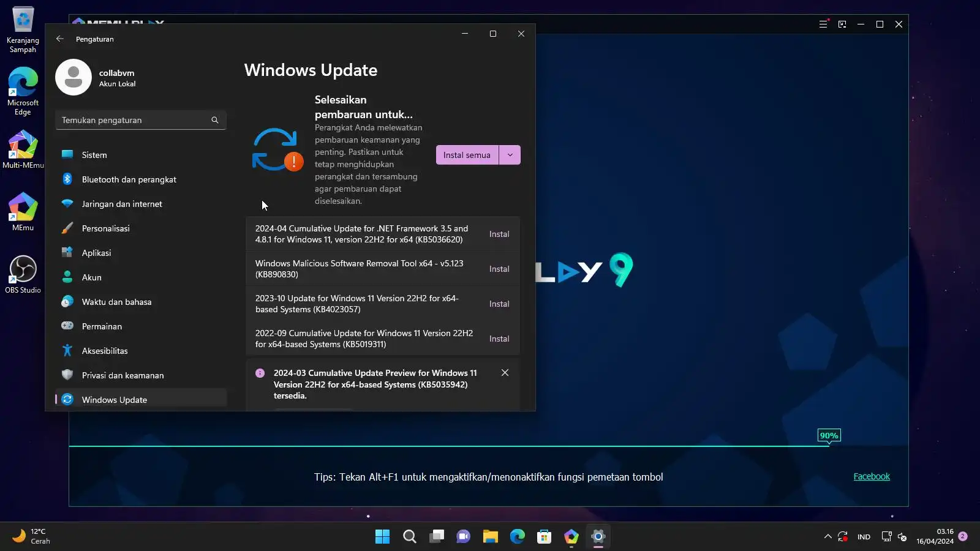Install Malicious Software Removal Tool KB890830
The height and width of the screenshot is (551, 980).
point(499,269)
